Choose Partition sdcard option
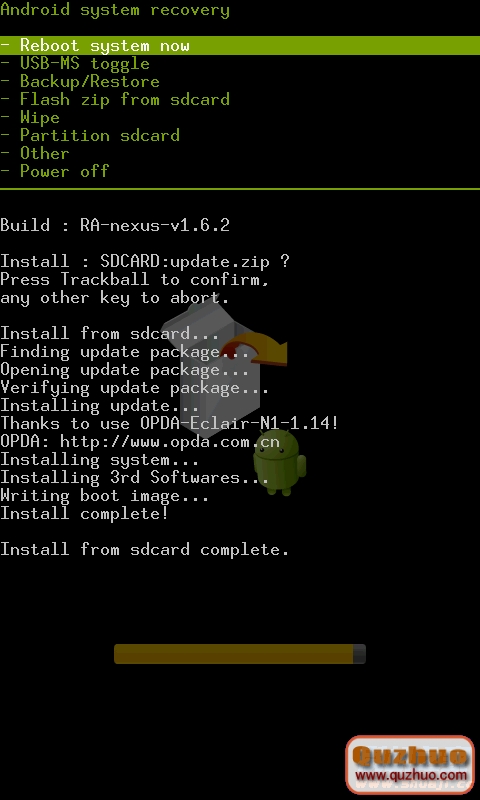The image size is (480, 800). [90, 135]
